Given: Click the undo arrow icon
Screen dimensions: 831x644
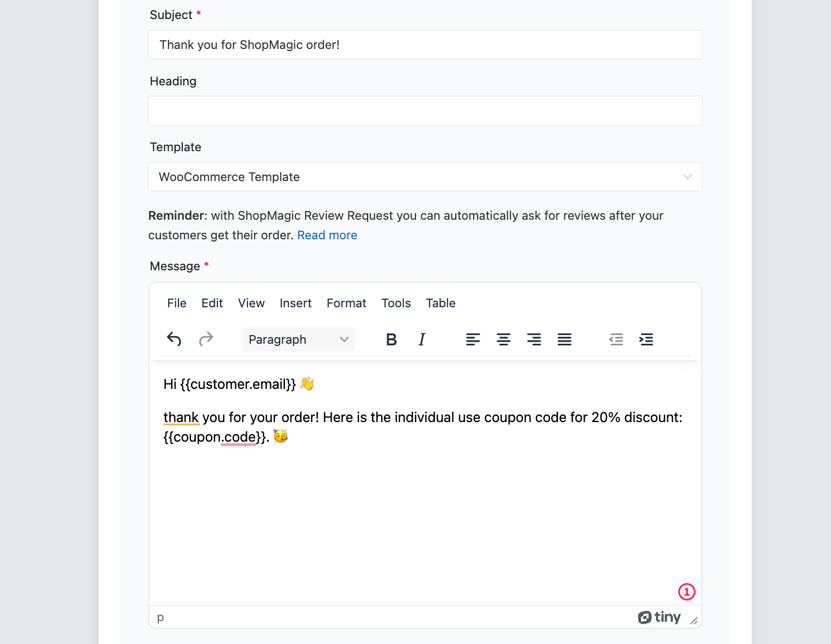Looking at the screenshot, I should coord(174,339).
